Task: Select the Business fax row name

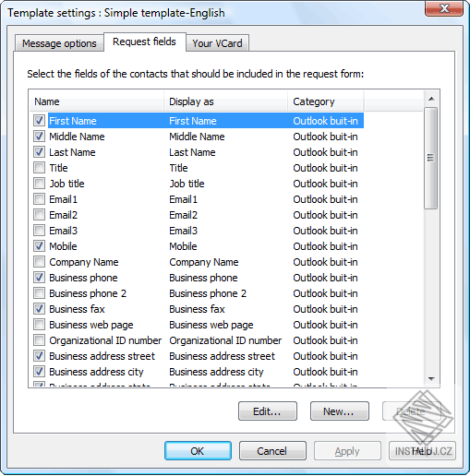Action: [77, 309]
